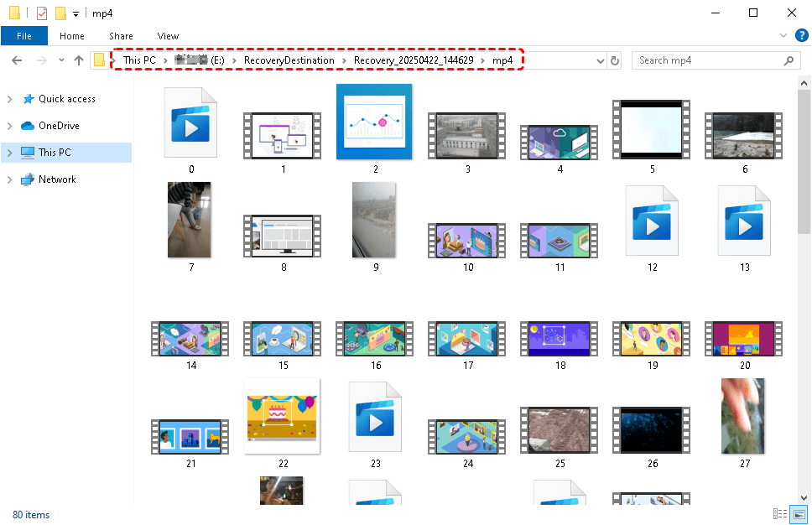Viewport: 812px width, 525px height.
Task: Refresh the mp4 folder view
Action: tap(615, 60)
